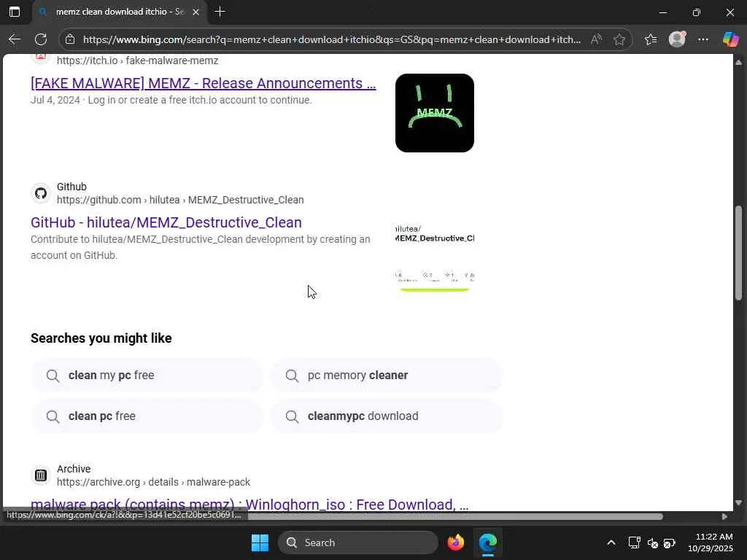Close the memz clean download tab

point(196,12)
